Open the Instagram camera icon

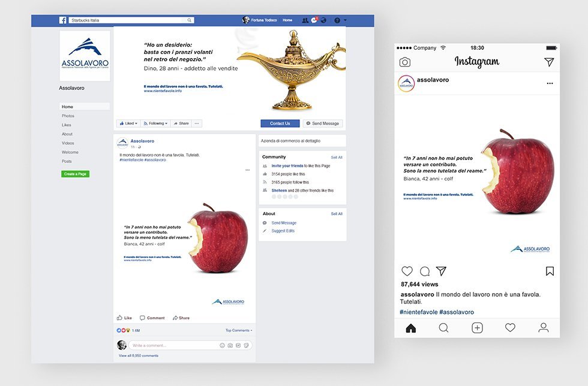click(x=404, y=62)
